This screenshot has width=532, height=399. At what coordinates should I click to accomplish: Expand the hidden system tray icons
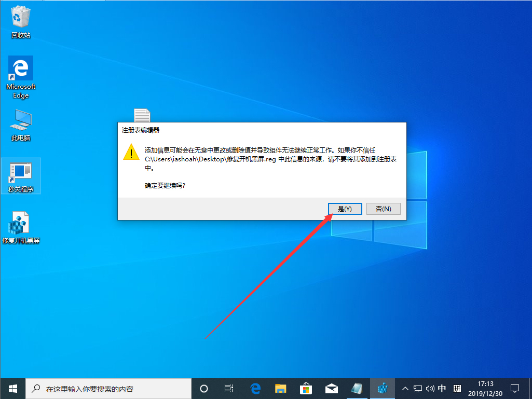point(404,388)
